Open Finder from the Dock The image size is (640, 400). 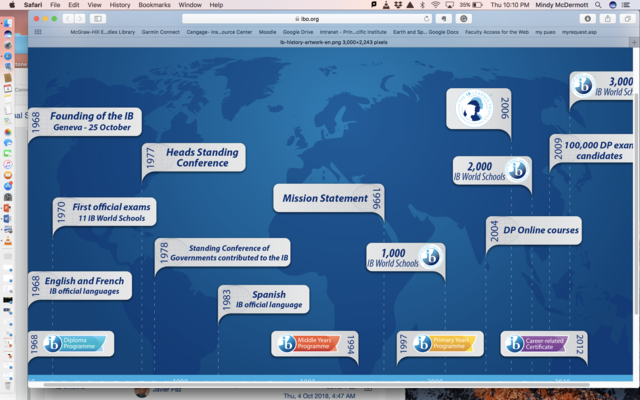pyautogui.click(x=8, y=23)
